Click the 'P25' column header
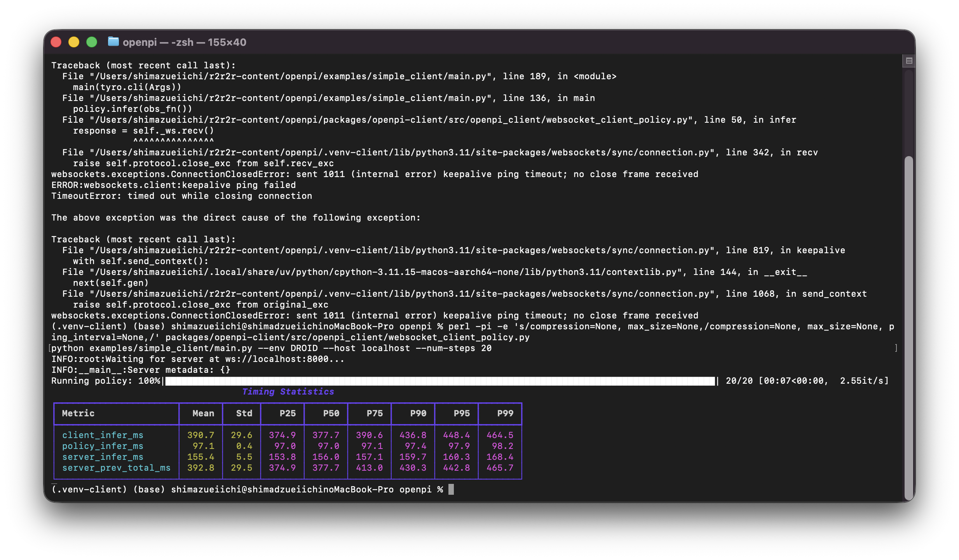 [288, 413]
